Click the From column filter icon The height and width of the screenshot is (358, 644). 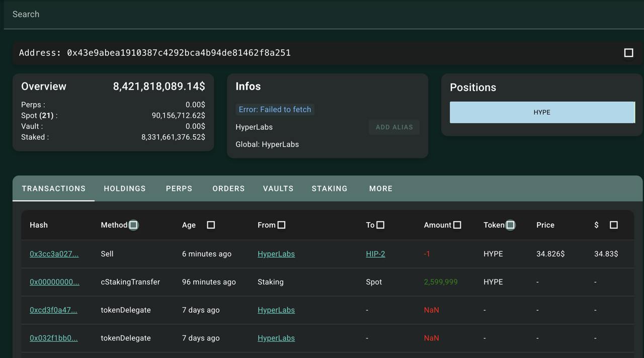tap(282, 225)
